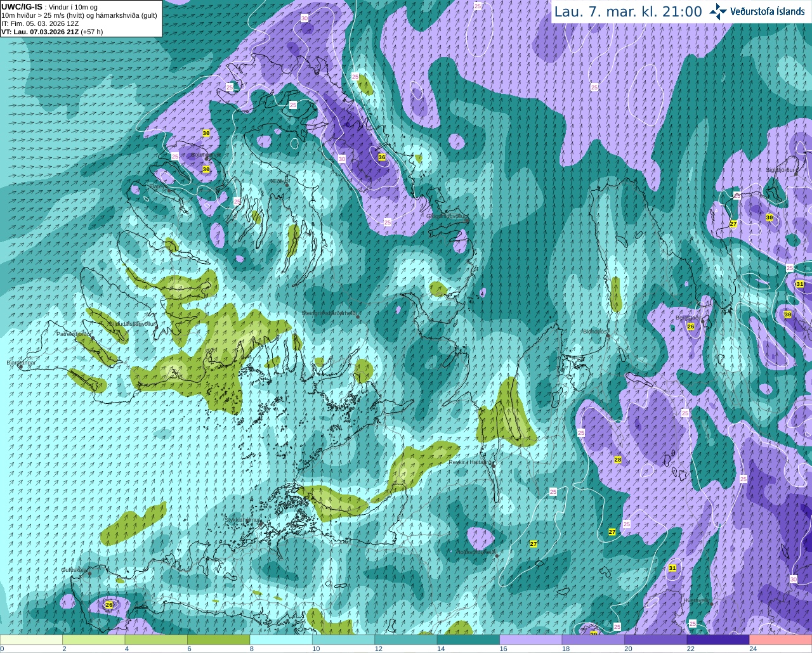Click the 'IT: Fim. 05. 03. 2026 12Z' line

click(40, 23)
